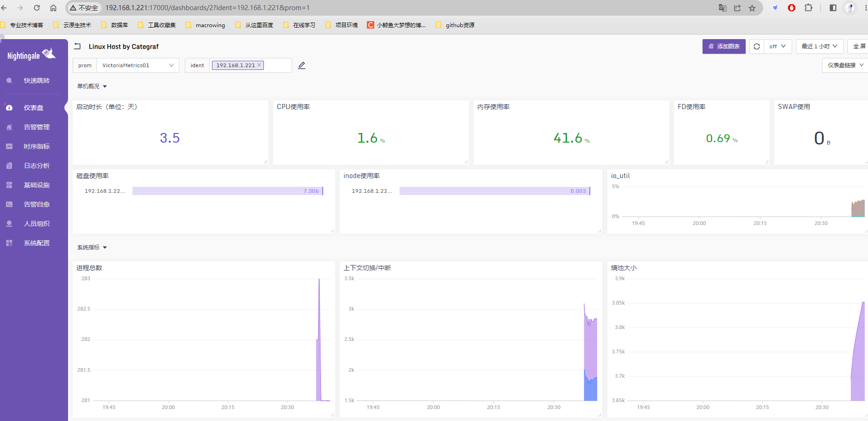Remove the 192.168.1.221 ident tag

259,65
